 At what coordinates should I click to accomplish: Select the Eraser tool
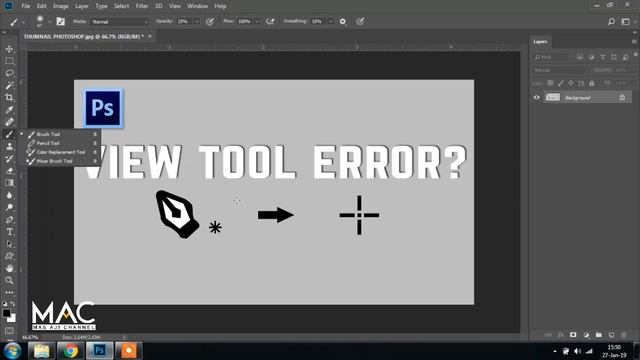(9, 171)
